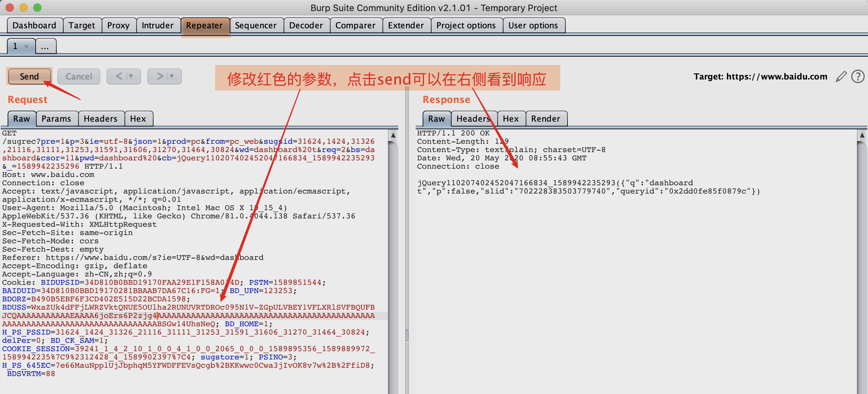Click the GET method line

(x=9, y=133)
